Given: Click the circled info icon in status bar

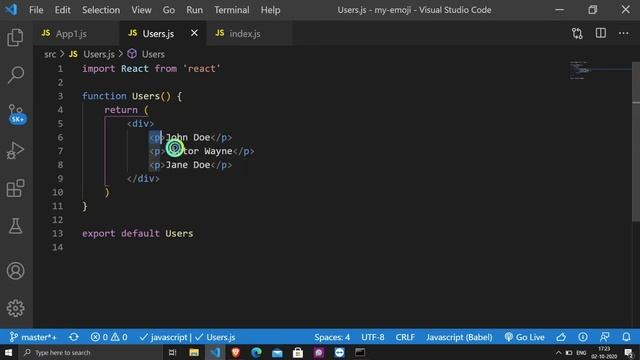Looking at the screenshot, I should (583, 337).
